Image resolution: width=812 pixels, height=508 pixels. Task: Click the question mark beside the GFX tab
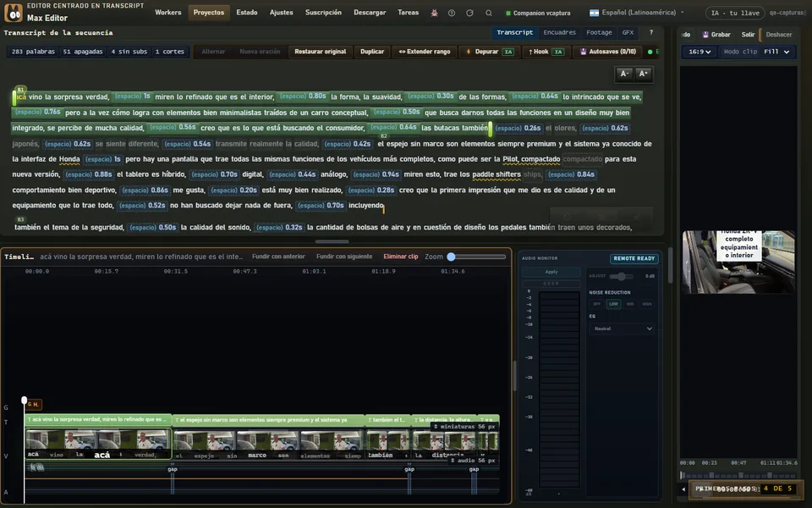tap(651, 33)
